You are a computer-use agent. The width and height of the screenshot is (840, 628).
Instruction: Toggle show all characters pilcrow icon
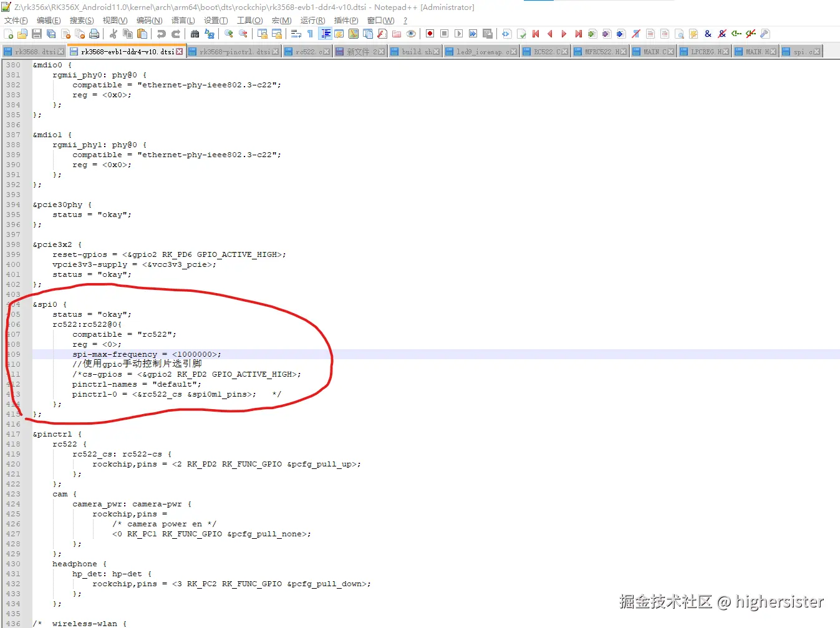pos(311,34)
